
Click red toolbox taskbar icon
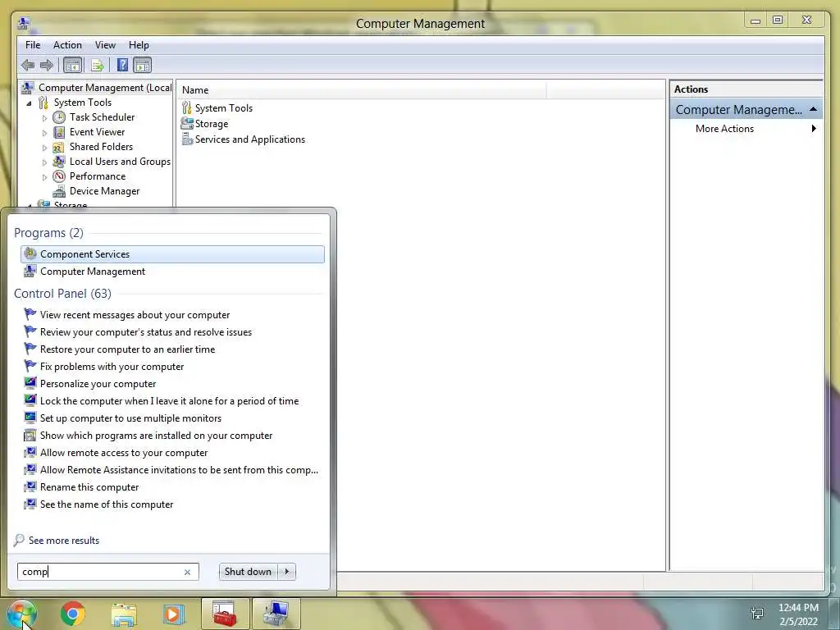coord(225,614)
